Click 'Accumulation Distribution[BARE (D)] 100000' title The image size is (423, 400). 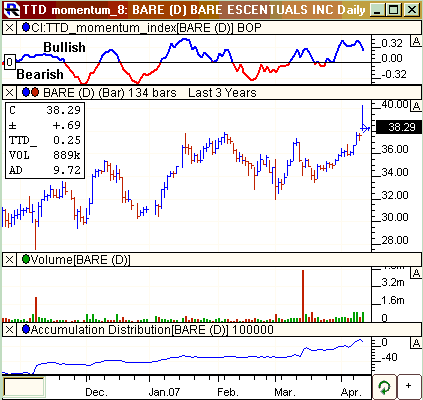[x=152, y=330]
